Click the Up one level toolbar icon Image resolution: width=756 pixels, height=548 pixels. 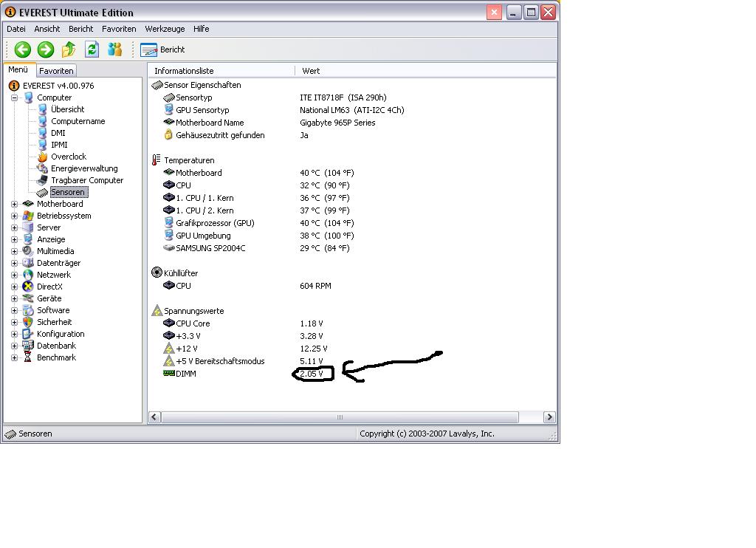click(x=69, y=49)
